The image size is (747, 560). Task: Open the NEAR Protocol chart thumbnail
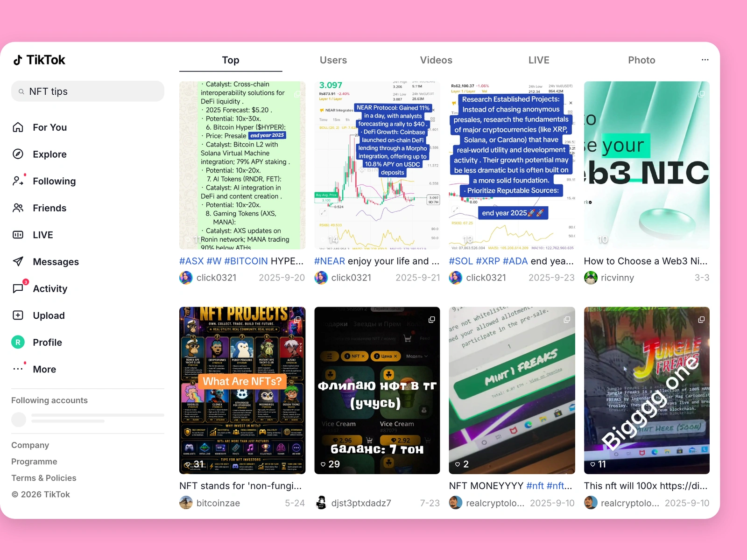point(377,166)
